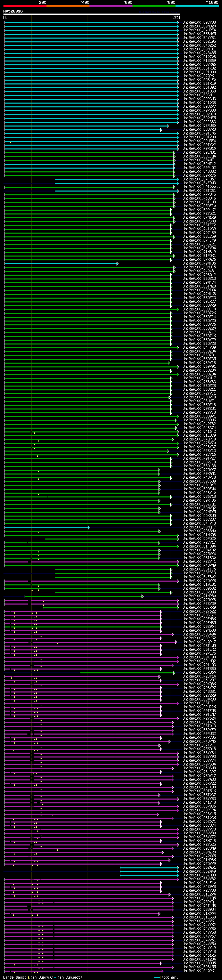Click the alignment bar of UniRef100_Q8RU80
Viewport: 222px width, 980px height.
pyautogui.click(x=86, y=126)
